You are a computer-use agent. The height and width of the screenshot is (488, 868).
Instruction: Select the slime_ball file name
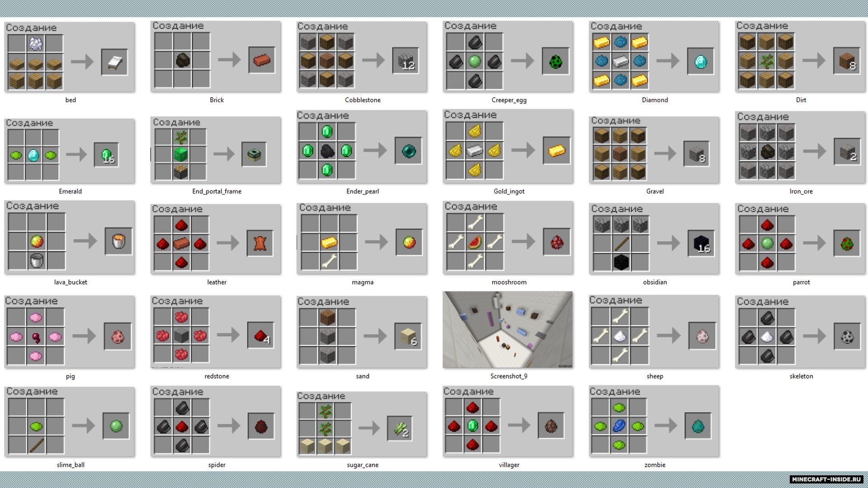(x=70, y=465)
